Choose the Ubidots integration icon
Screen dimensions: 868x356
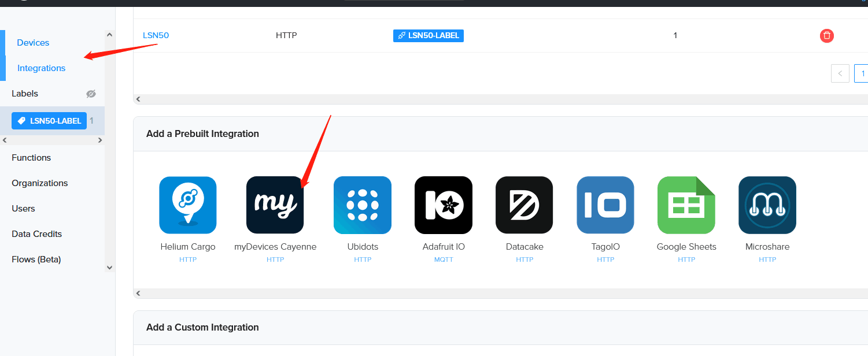tap(363, 205)
